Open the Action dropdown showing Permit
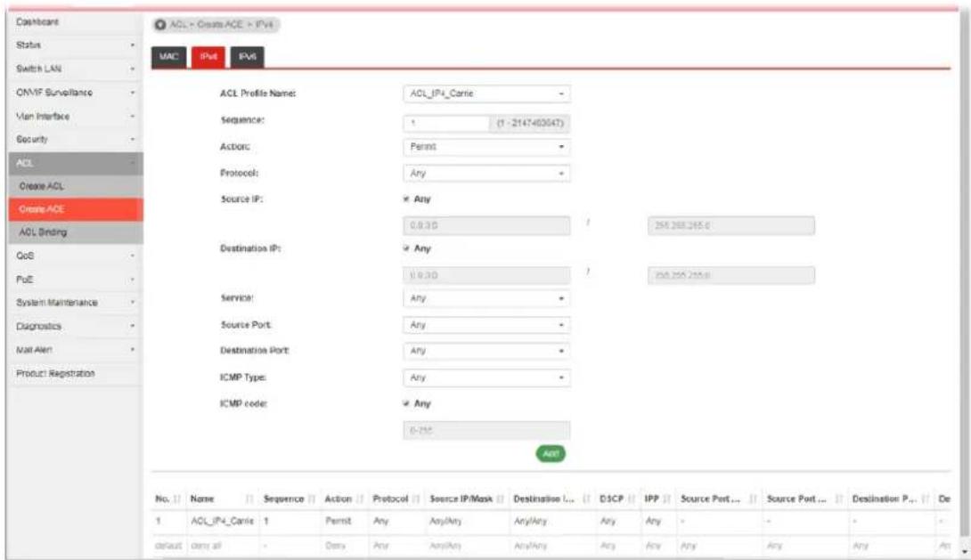 486,147
